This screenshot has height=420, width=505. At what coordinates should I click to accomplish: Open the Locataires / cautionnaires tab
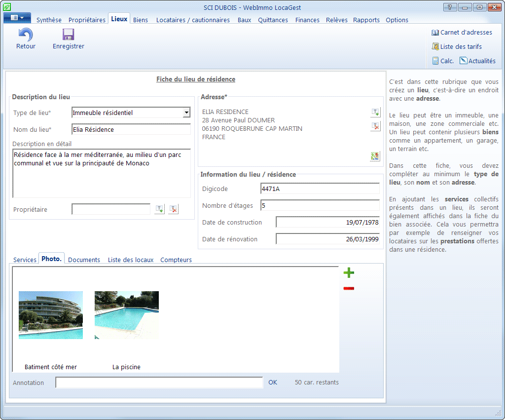[x=193, y=20]
